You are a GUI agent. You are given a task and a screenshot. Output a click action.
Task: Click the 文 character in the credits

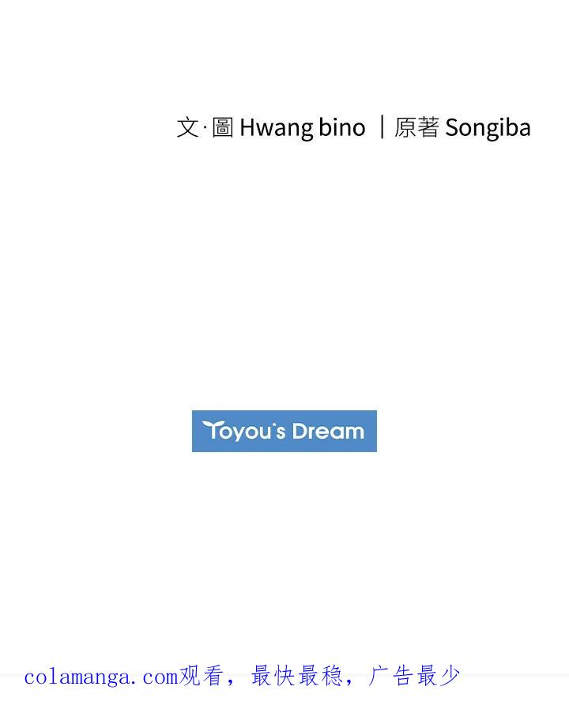(187, 127)
